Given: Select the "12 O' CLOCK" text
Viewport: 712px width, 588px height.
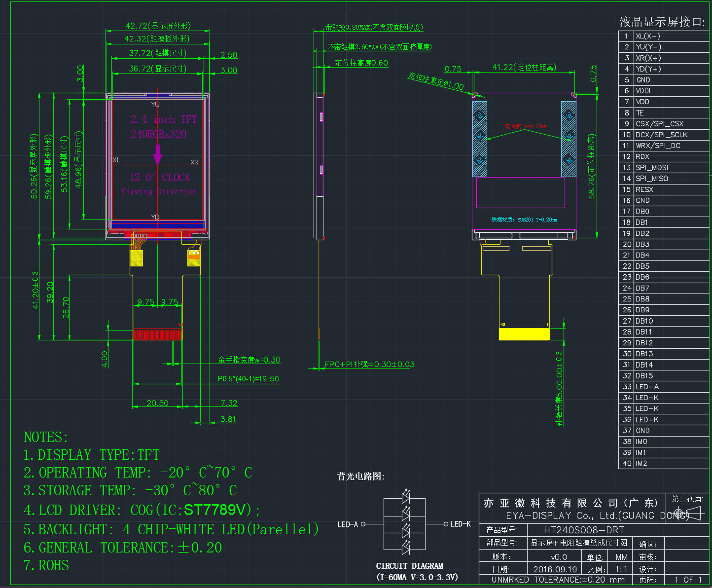Looking at the screenshot, I should pyautogui.click(x=160, y=178).
